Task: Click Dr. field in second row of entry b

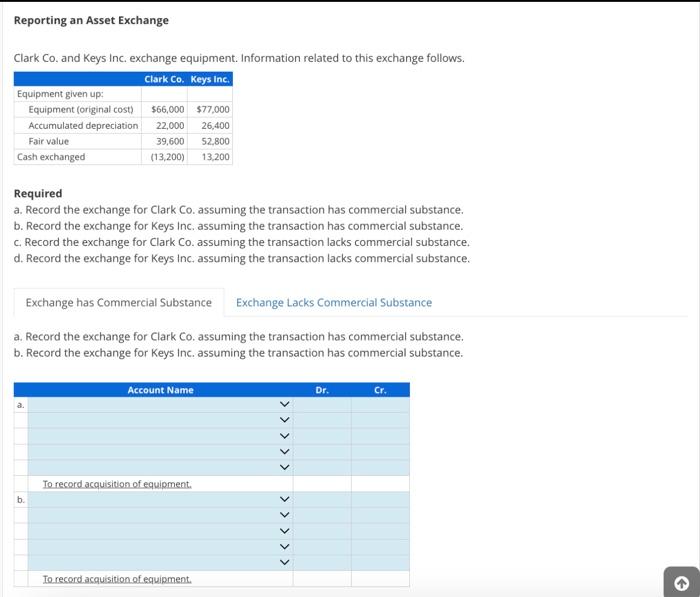Action: pos(322,515)
